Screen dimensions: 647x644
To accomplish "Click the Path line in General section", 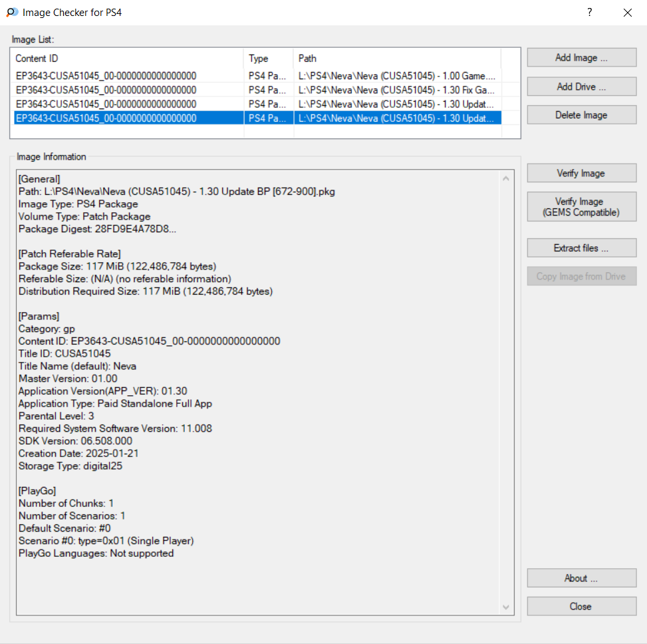I will click(177, 192).
